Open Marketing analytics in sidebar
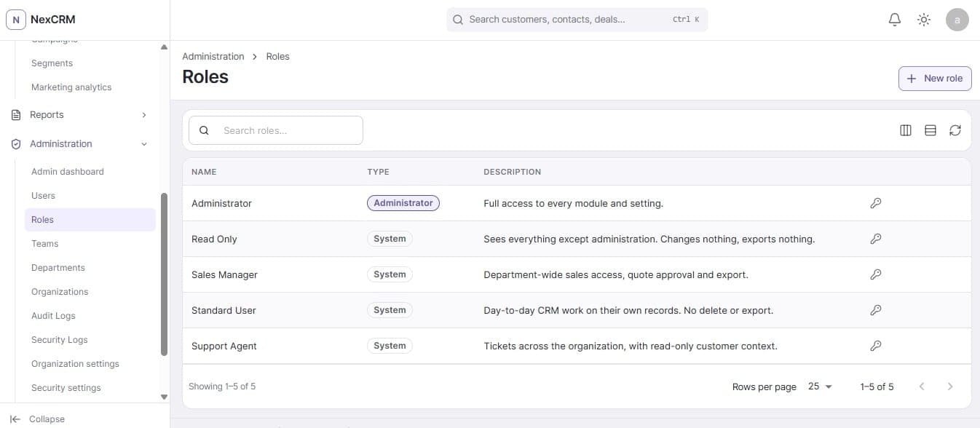 (71, 87)
